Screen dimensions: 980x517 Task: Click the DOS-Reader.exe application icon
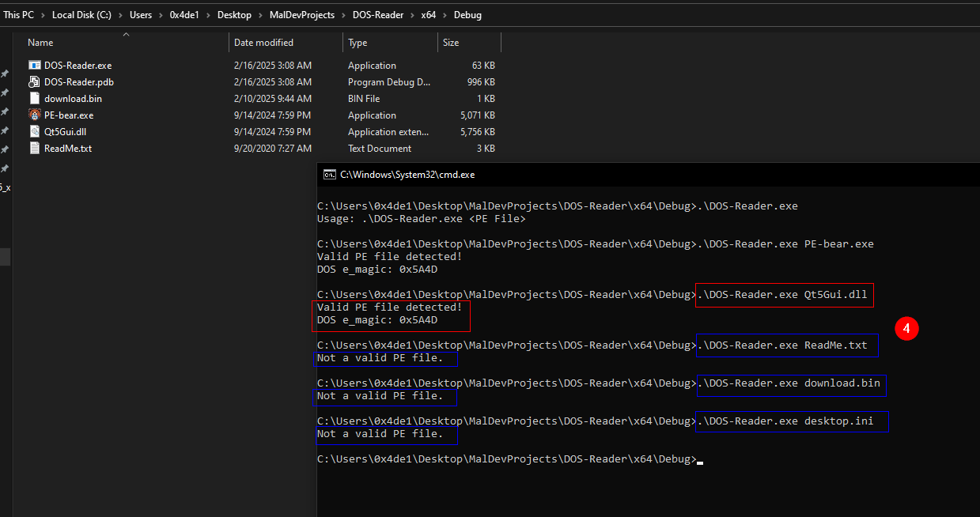click(x=34, y=65)
